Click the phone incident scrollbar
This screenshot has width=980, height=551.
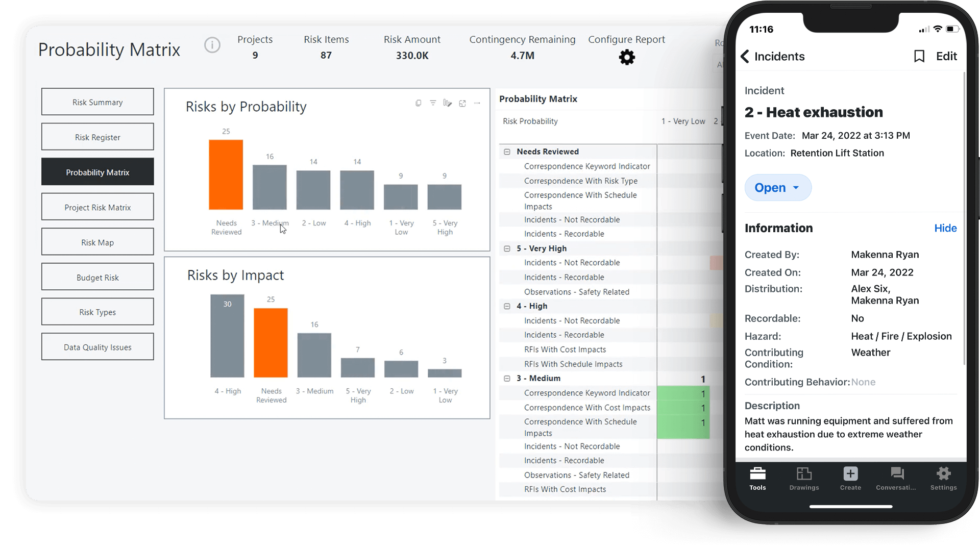coord(964,218)
